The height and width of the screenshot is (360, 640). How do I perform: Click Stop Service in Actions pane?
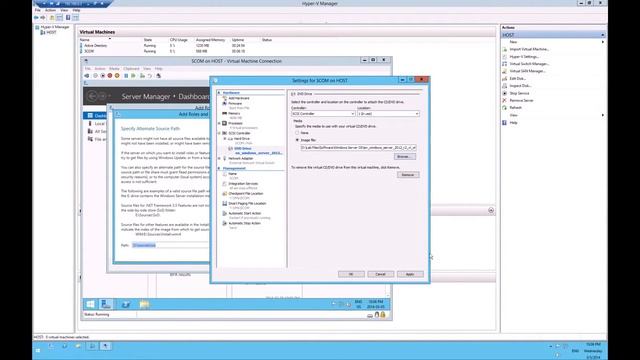pyautogui.click(x=519, y=93)
